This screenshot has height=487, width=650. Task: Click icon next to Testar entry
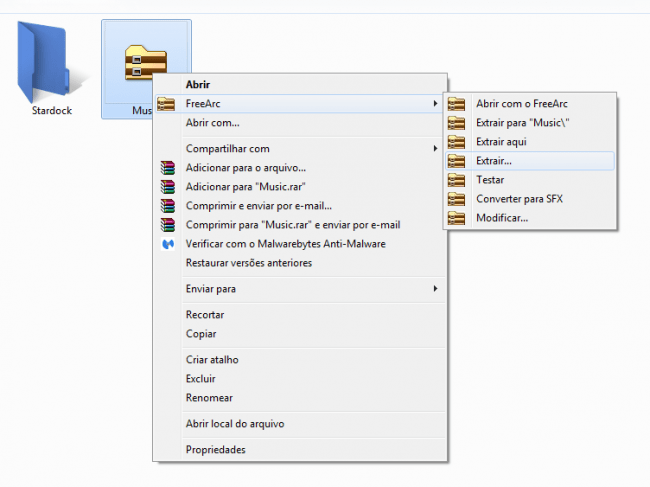point(457,180)
